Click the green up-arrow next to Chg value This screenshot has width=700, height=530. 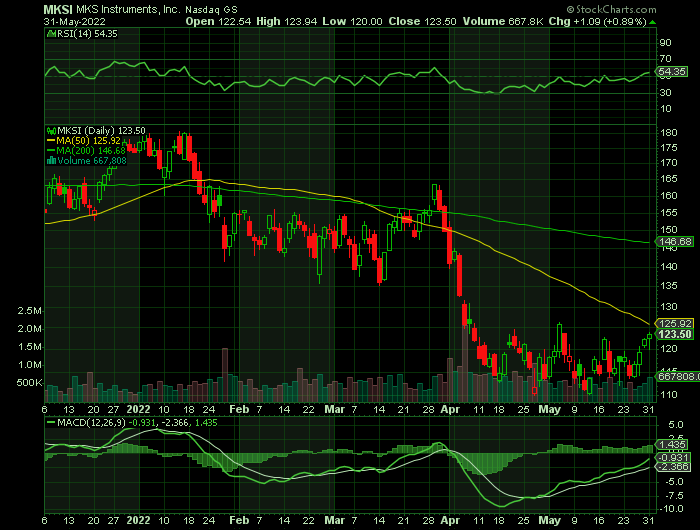pyautogui.click(x=653, y=22)
